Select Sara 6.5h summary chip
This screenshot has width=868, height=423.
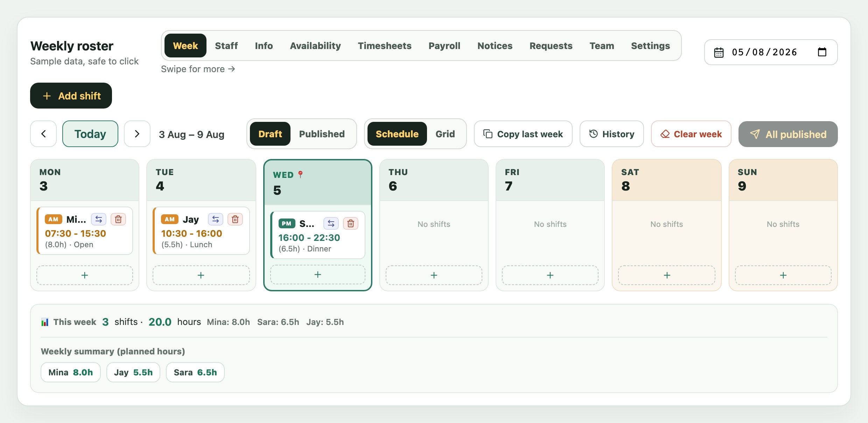pos(195,372)
